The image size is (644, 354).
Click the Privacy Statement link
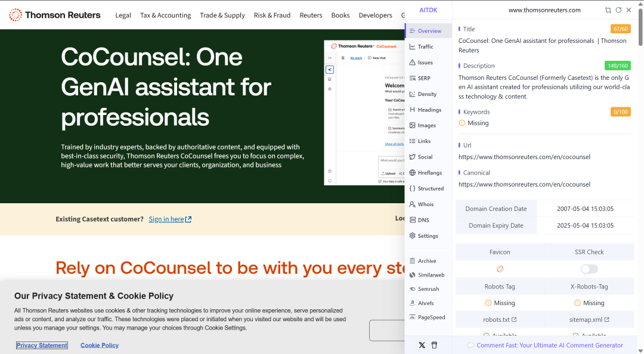tap(42, 346)
